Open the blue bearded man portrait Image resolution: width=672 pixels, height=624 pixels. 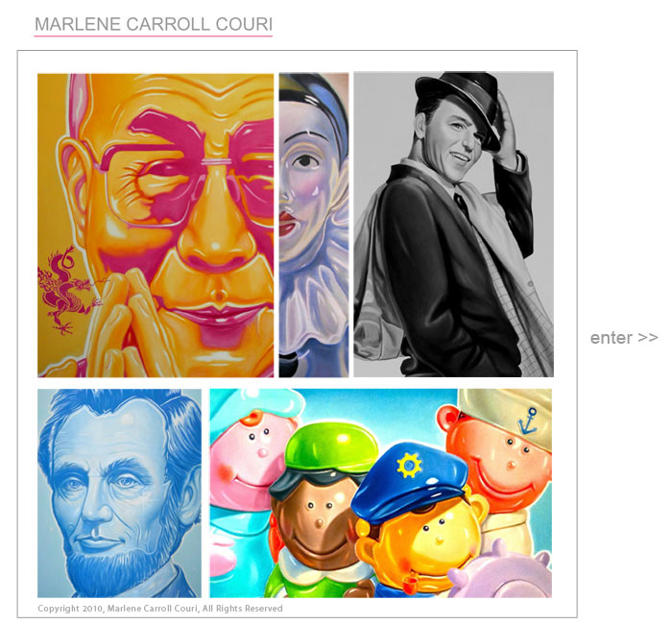[119, 492]
